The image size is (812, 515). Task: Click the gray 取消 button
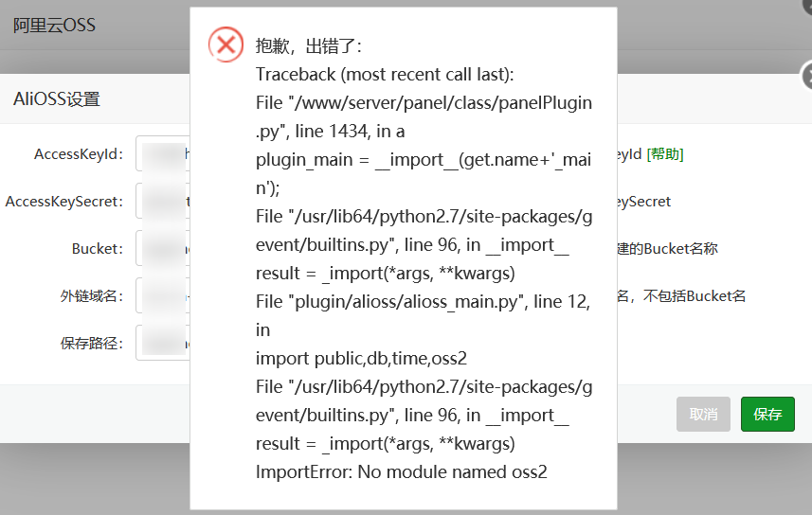tap(703, 414)
